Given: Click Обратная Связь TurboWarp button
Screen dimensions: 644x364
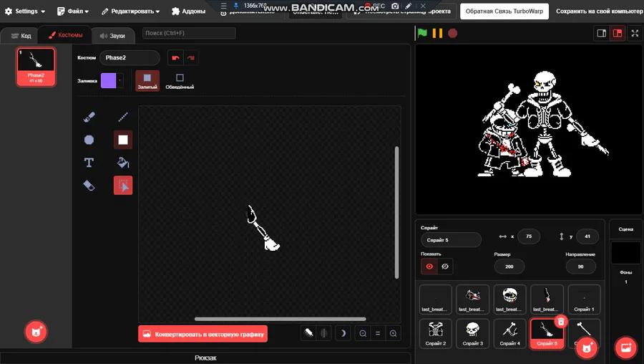Looking at the screenshot, I should click(504, 11).
